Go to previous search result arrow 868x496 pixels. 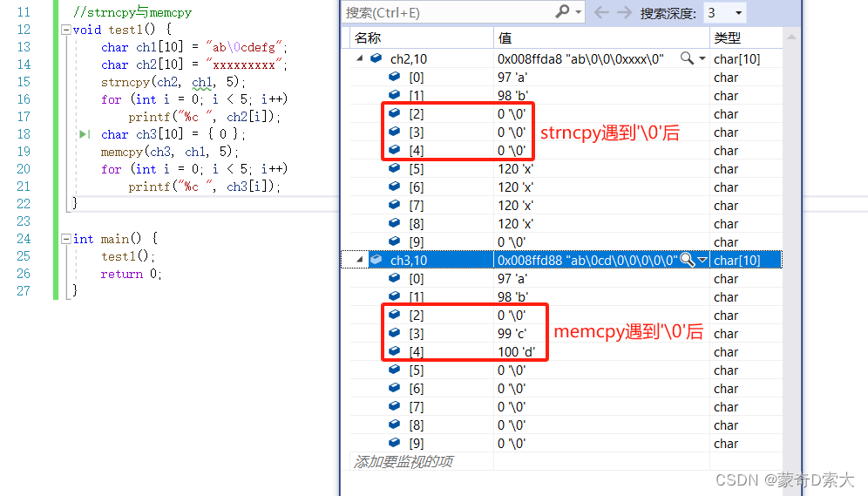tap(601, 12)
